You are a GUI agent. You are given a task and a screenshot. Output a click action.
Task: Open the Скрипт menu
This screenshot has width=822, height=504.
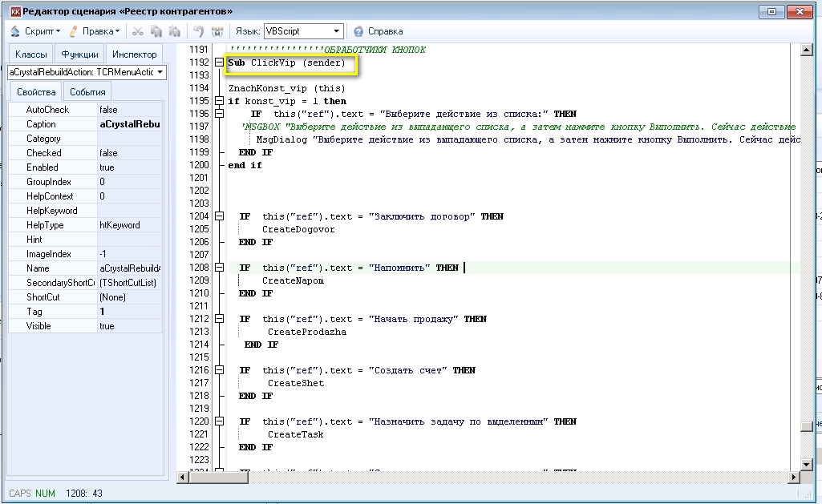[x=35, y=31]
